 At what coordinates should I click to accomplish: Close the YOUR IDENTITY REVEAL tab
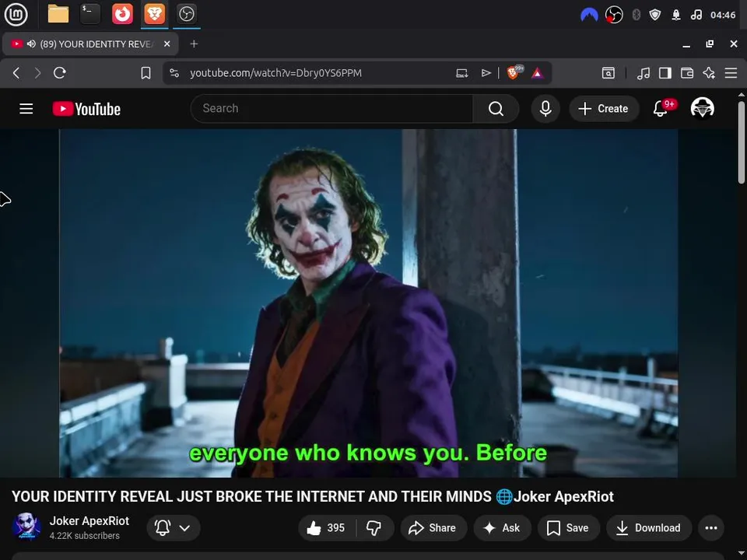click(167, 44)
